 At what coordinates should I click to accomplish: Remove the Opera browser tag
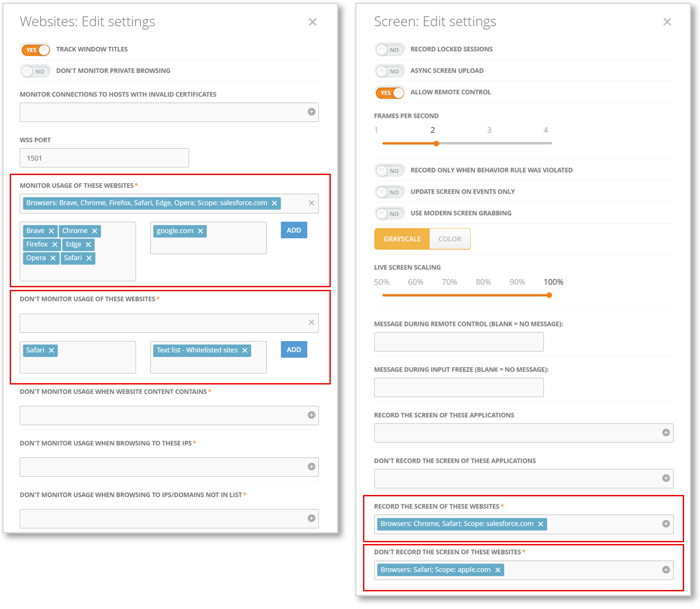pos(53,258)
